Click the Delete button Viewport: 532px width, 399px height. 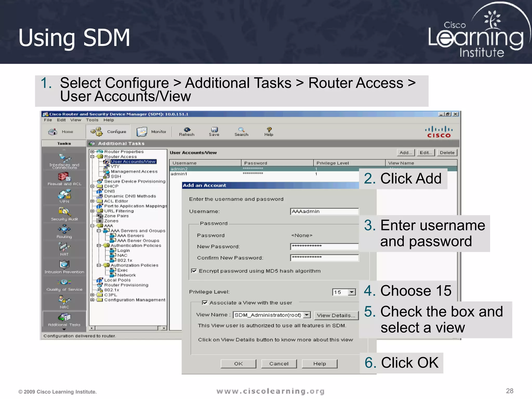(447, 153)
